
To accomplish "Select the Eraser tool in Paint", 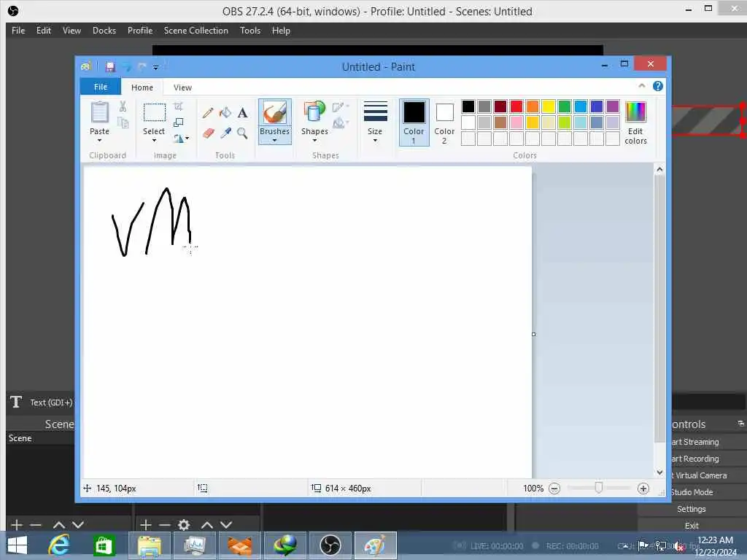I will tap(208, 133).
